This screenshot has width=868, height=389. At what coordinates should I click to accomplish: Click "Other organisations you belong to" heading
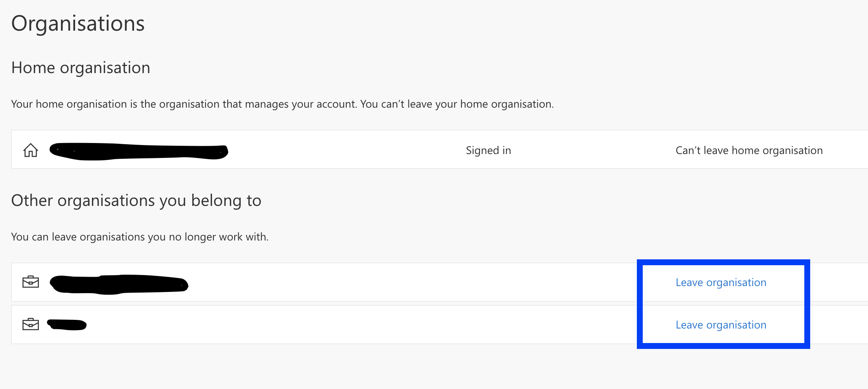[x=136, y=200]
